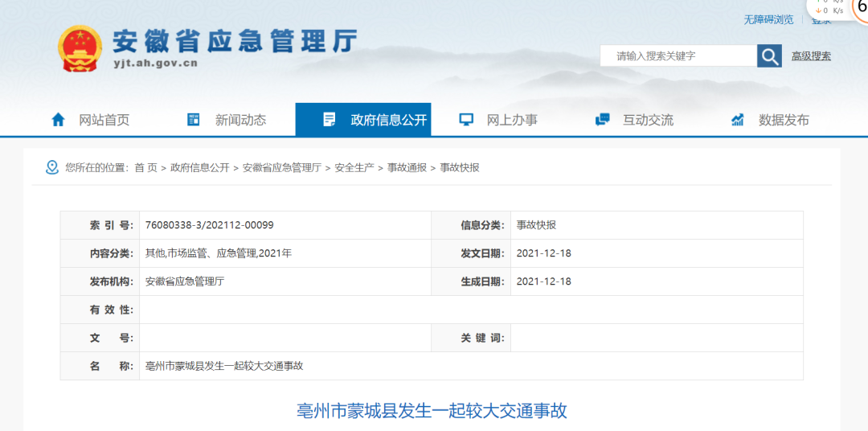Click 安徽省应急管理厅 in 发布机构 row

(x=184, y=281)
